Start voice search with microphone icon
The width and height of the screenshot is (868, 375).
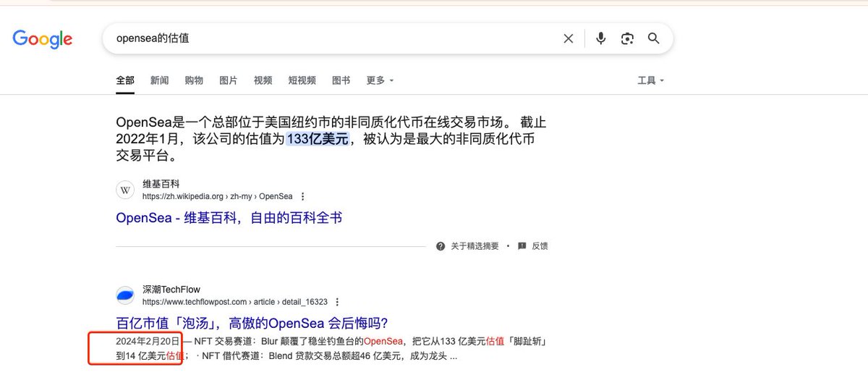tap(600, 38)
